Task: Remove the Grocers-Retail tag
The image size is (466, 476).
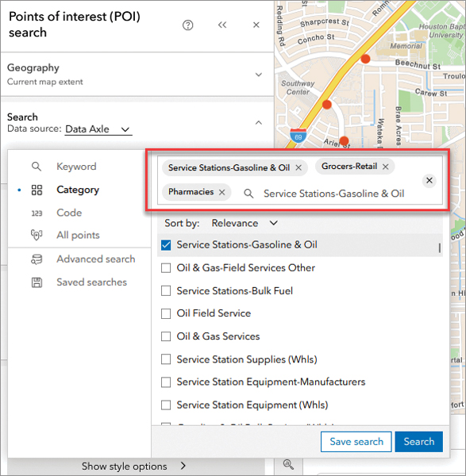Action: point(386,167)
